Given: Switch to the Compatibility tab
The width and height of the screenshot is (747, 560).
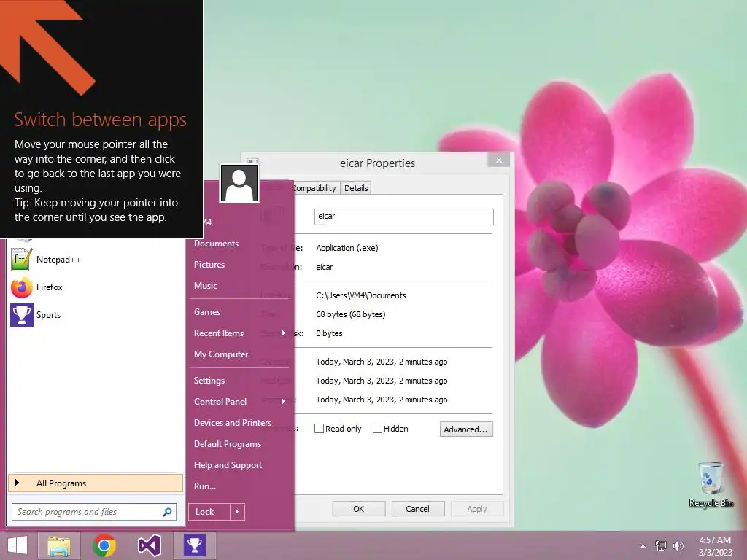Looking at the screenshot, I should [x=314, y=188].
